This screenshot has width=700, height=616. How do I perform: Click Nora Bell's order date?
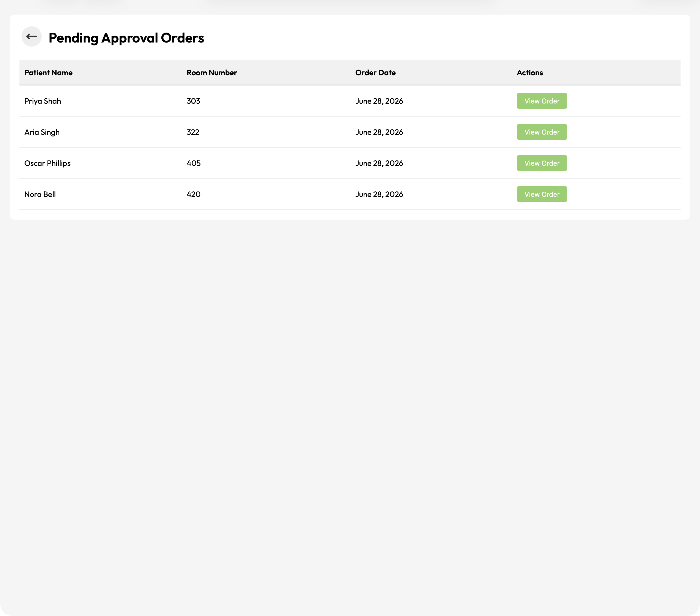tap(379, 194)
